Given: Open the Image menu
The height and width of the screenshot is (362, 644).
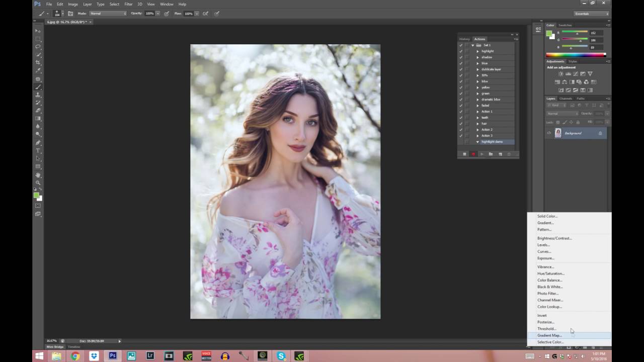Looking at the screenshot, I should click(73, 4).
